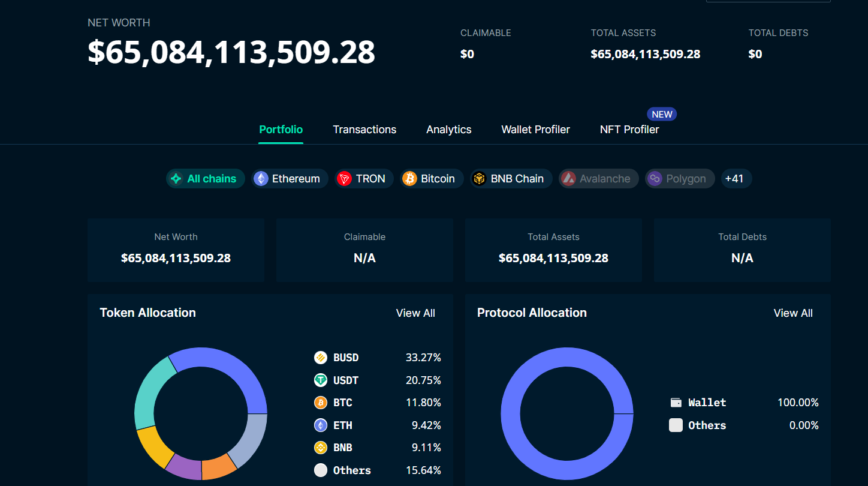The height and width of the screenshot is (486, 868).
Task: Click the ETH token icon in legend
Action: click(x=321, y=425)
